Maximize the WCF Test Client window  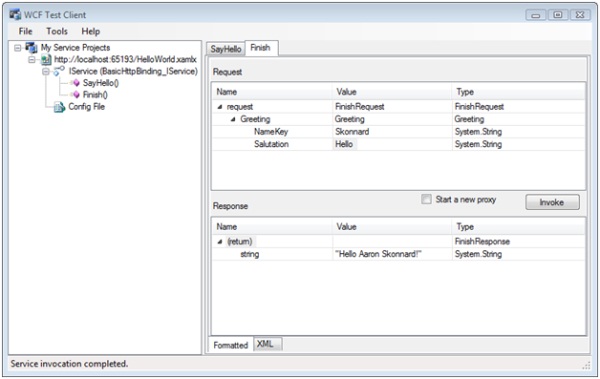(x=558, y=15)
